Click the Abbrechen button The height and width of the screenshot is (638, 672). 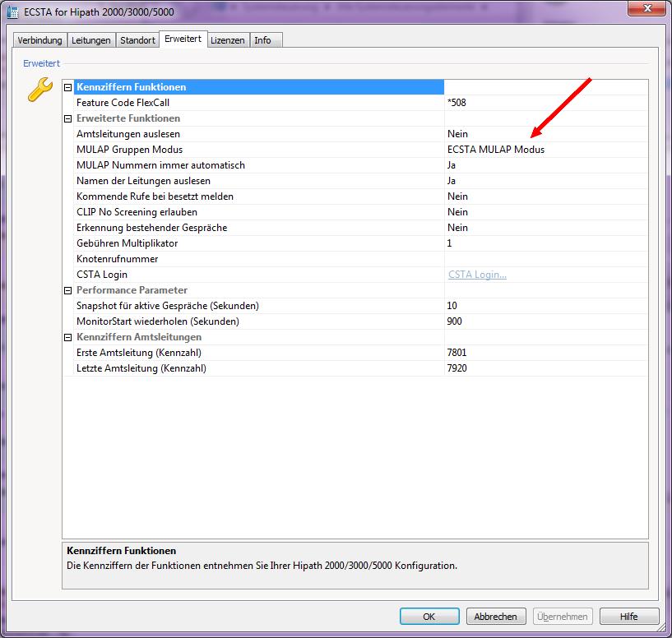(496, 617)
